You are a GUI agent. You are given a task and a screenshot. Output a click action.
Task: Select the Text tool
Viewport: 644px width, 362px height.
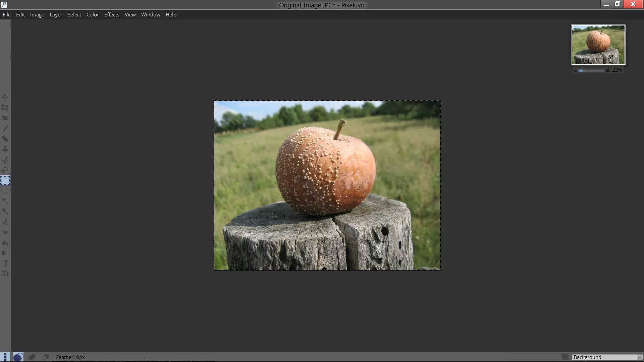(5, 263)
